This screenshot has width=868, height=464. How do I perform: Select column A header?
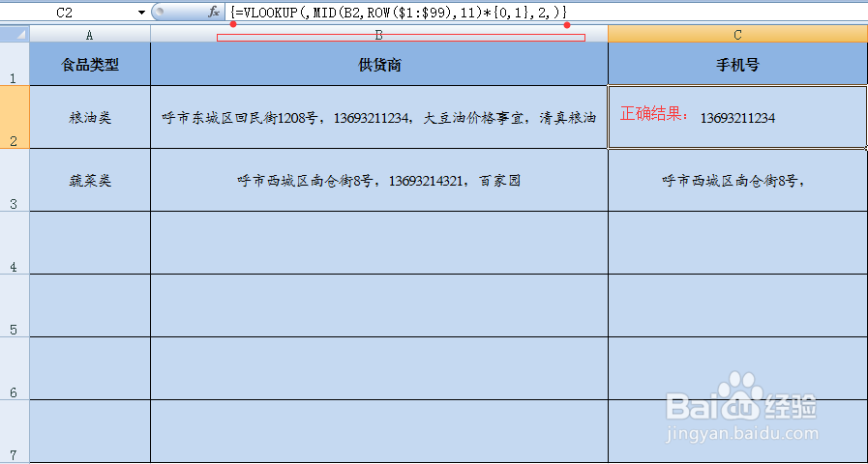[90, 34]
